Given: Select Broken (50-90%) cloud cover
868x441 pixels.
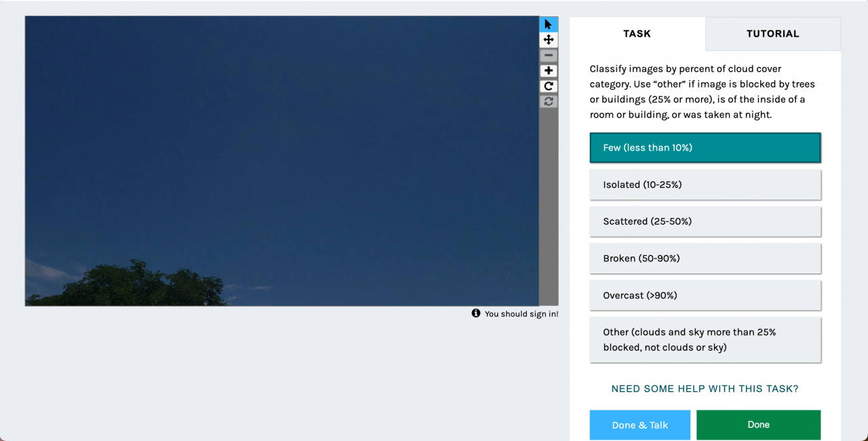Looking at the screenshot, I should click(705, 258).
